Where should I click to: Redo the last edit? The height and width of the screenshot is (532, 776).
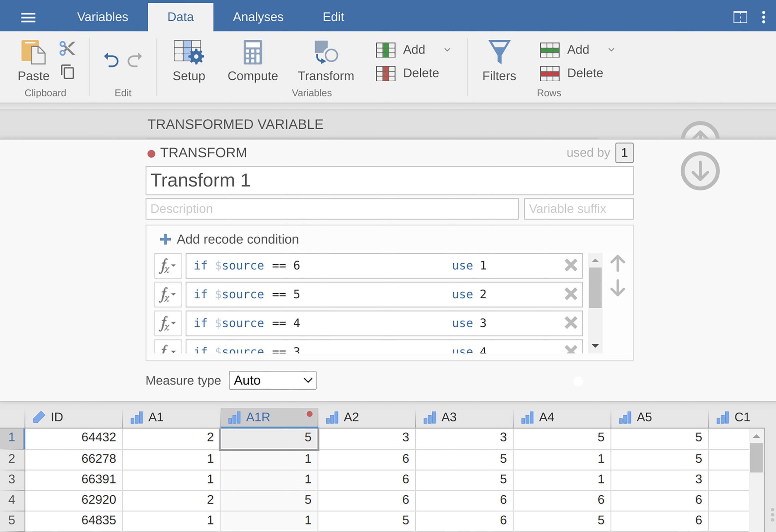tap(135, 60)
